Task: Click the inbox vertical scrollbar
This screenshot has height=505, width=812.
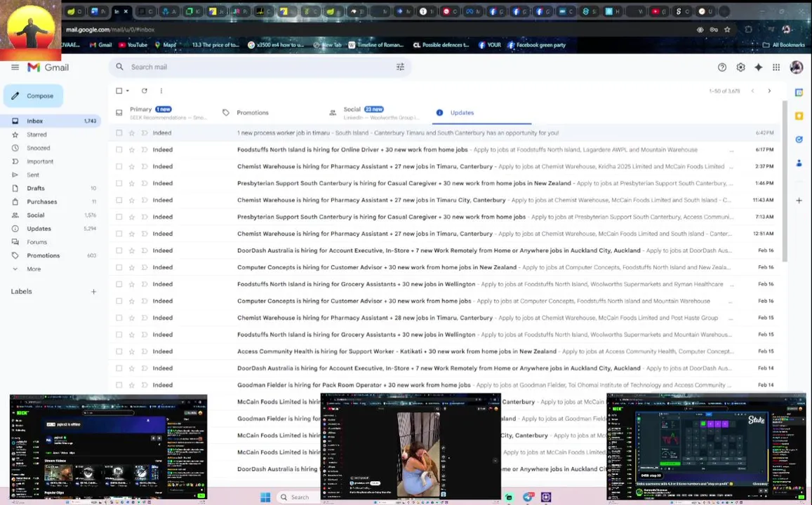Action: pos(785,181)
